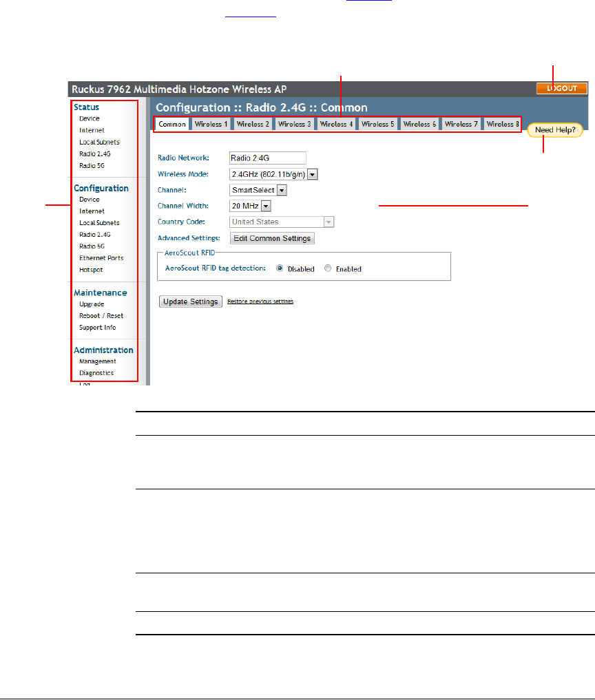This screenshot has width=595, height=700.
Task: Open the Wireless 7 tab
Action: (461, 124)
